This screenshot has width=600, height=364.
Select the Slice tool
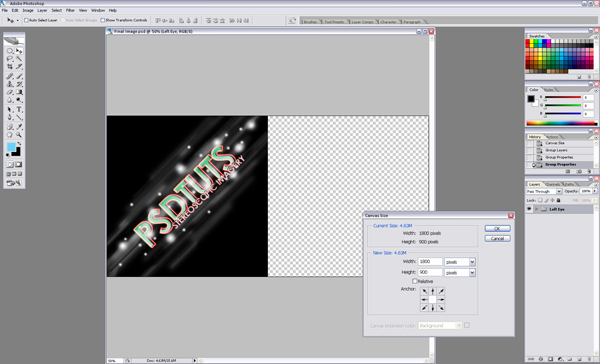19,67
